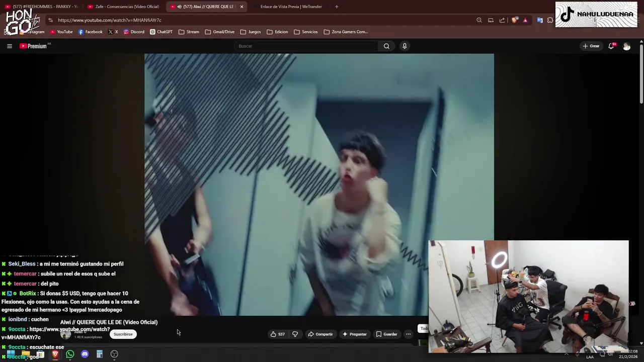Expand the Gmail/Drive bookmarks folder

click(x=219, y=32)
